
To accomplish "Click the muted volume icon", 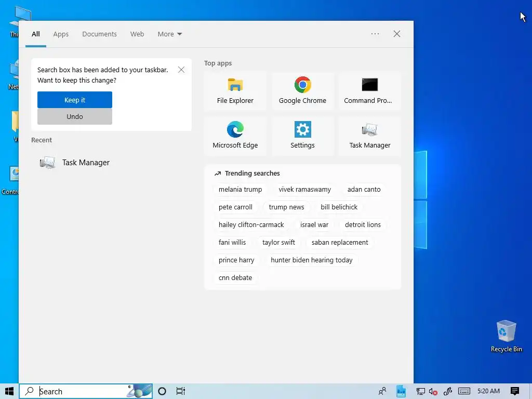I will pos(433,392).
